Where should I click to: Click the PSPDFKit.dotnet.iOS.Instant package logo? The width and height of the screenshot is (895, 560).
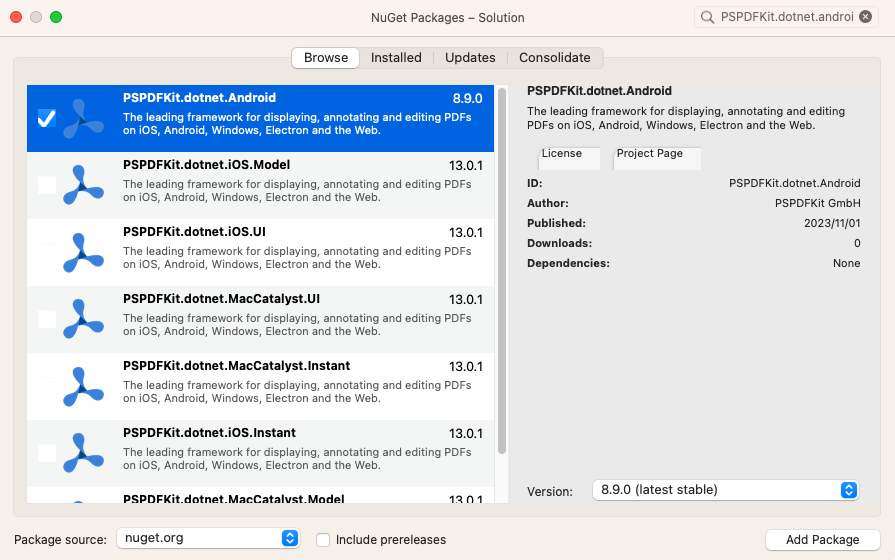point(83,453)
